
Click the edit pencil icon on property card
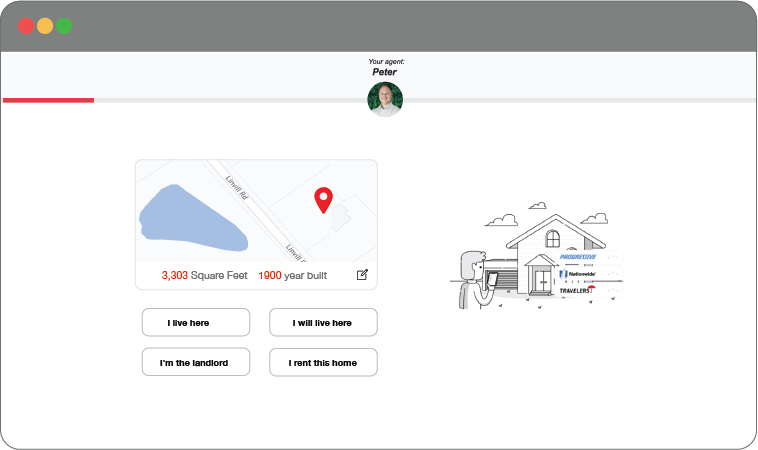coord(362,275)
